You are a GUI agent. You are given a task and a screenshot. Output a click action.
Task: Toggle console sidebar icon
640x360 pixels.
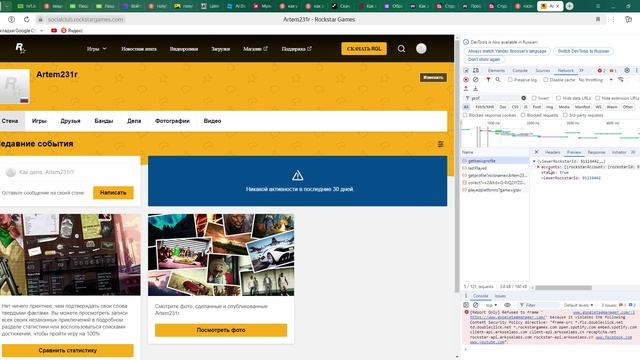pos(466,305)
